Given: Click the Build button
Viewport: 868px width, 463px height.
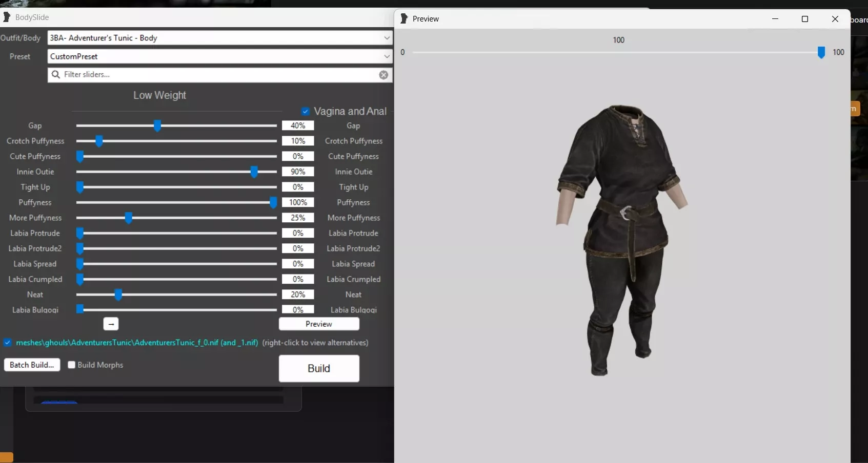Looking at the screenshot, I should pos(319,368).
